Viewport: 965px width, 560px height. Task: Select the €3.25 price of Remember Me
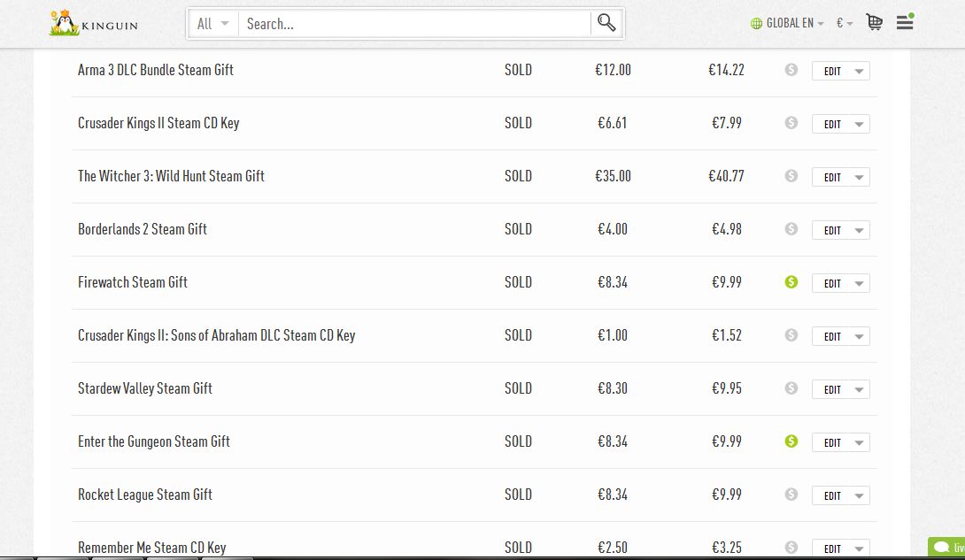click(x=727, y=547)
